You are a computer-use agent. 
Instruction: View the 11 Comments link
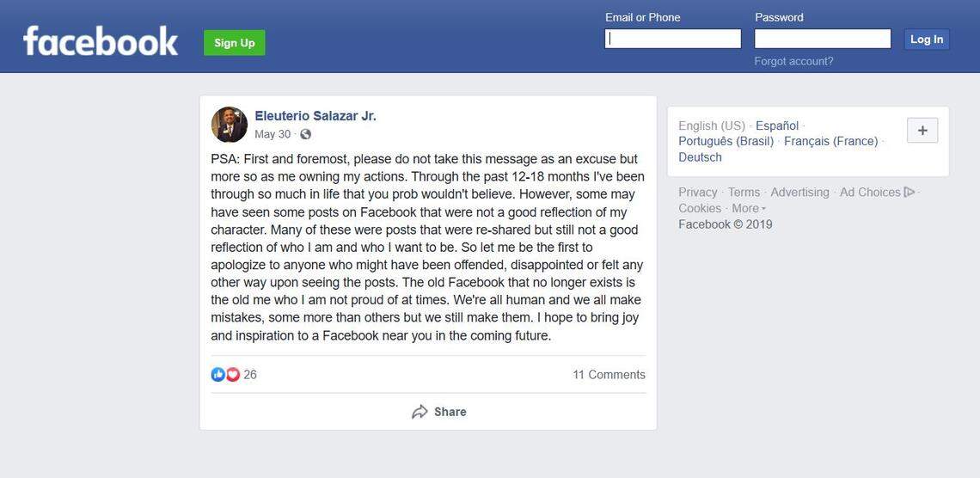tap(609, 375)
